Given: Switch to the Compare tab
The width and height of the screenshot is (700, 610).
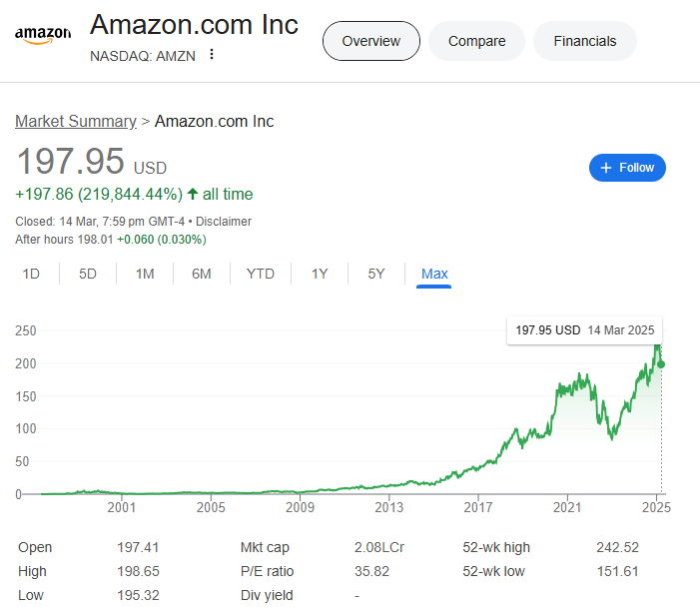Looking at the screenshot, I should point(476,41).
